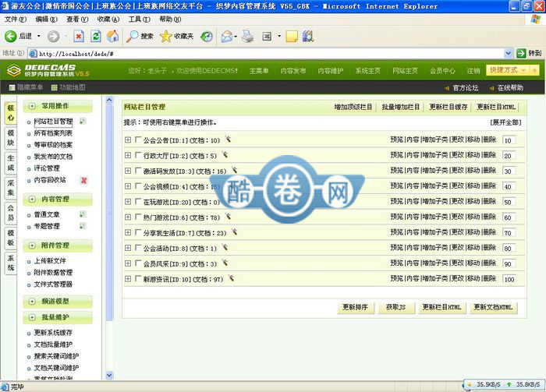546x392 pixels.
Task: Click the sort order field showing 10
Action: 509,140
